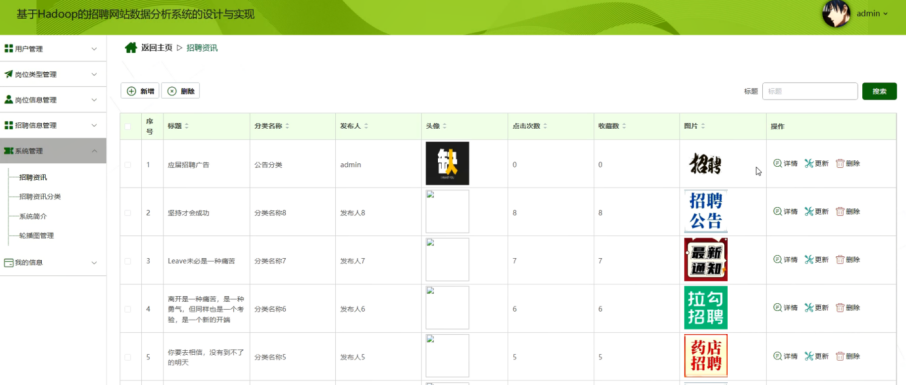Image resolution: width=906 pixels, height=385 pixels.
Task: Click the 岗位类型管理 paper plane icon
Action: coord(9,74)
